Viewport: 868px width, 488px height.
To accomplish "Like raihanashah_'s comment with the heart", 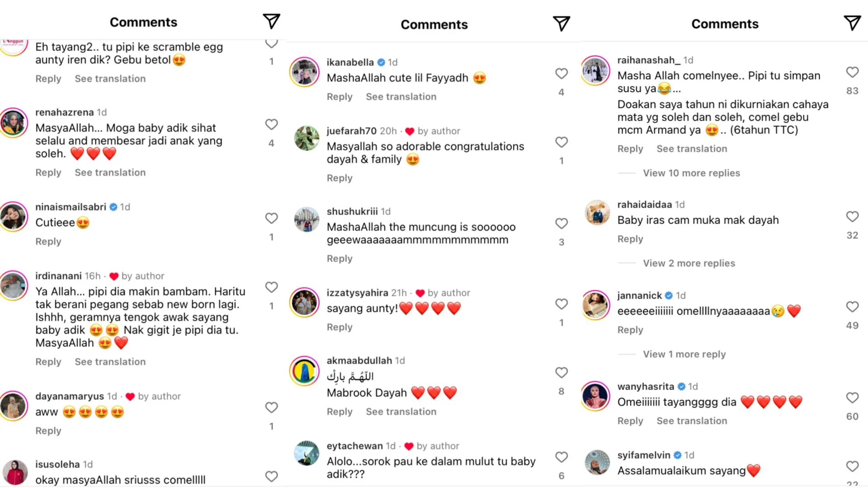I will (852, 72).
